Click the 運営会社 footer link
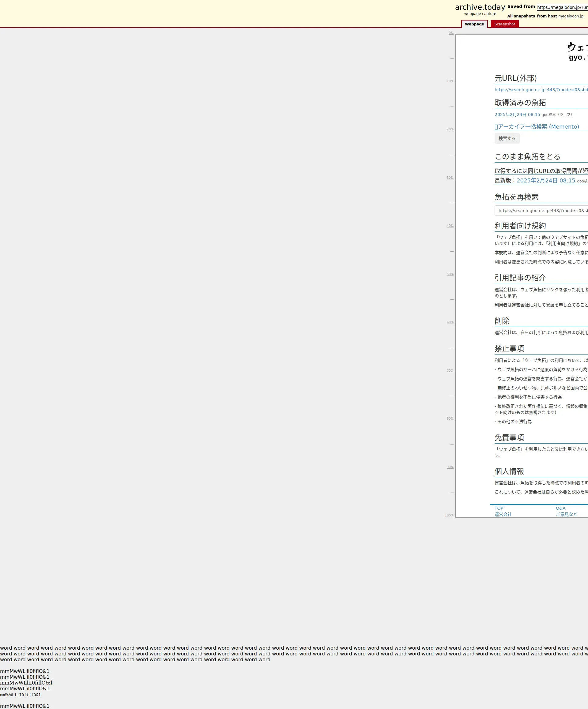 [503, 514]
